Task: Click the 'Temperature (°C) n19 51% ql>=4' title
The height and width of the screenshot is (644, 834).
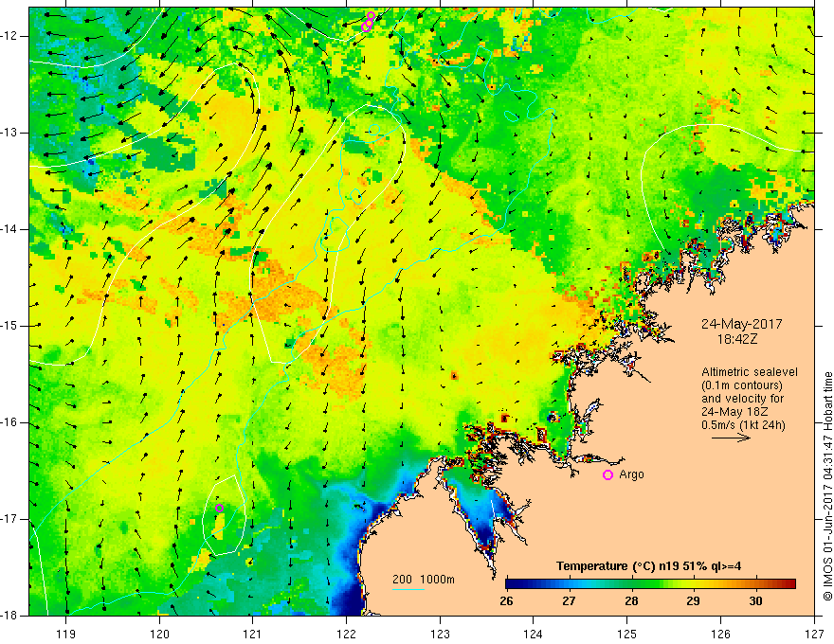Action: pyautogui.click(x=649, y=566)
